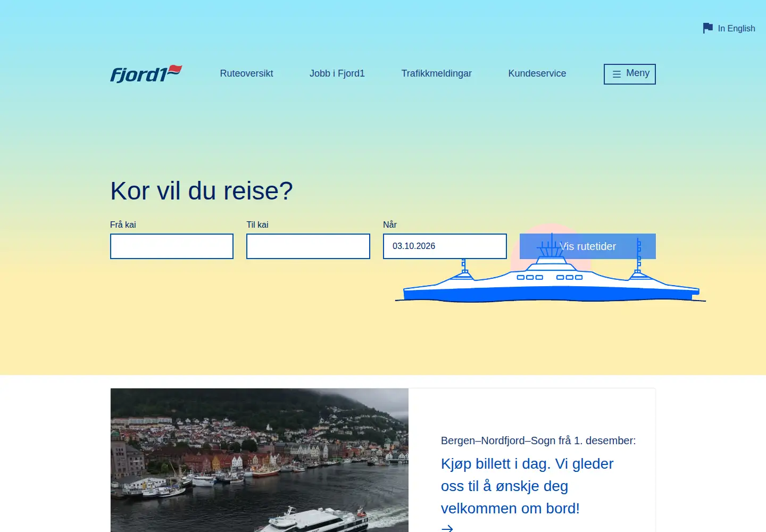Click the hamburger icon in the Meny button
This screenshot has height=532, width=766.
pos(617,74)
